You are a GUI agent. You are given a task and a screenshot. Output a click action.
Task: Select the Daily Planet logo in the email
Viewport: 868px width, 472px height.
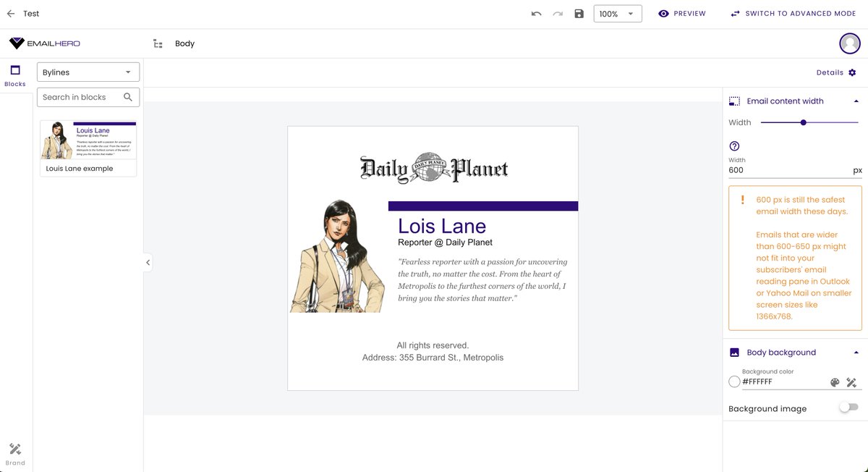434,168
